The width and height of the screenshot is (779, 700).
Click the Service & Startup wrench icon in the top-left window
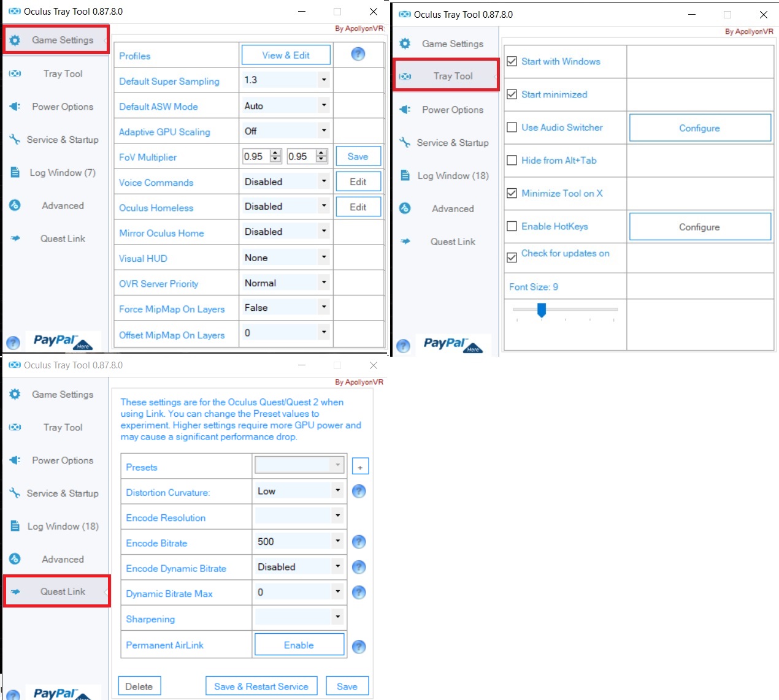click(x=15, y=140)
